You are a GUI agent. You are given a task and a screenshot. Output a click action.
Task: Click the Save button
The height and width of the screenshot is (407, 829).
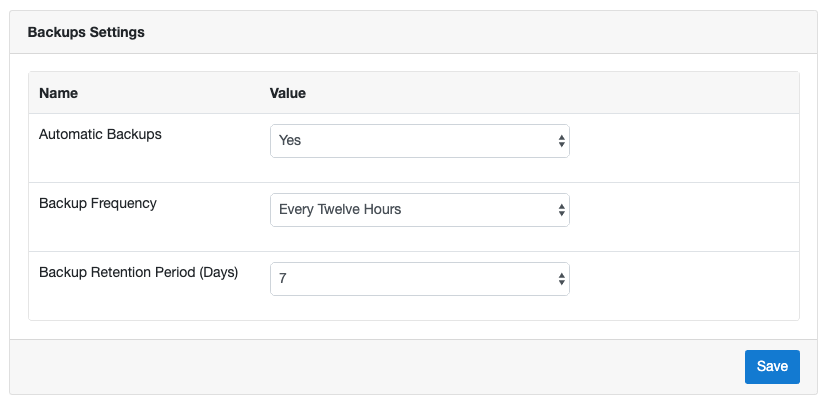click(772, 367)
